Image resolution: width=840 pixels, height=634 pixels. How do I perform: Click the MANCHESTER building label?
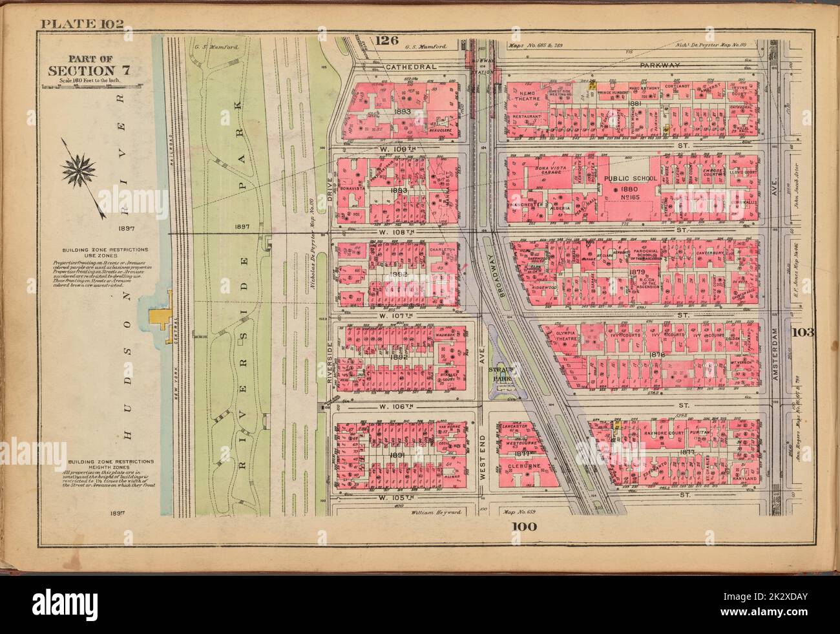(528, 204)
